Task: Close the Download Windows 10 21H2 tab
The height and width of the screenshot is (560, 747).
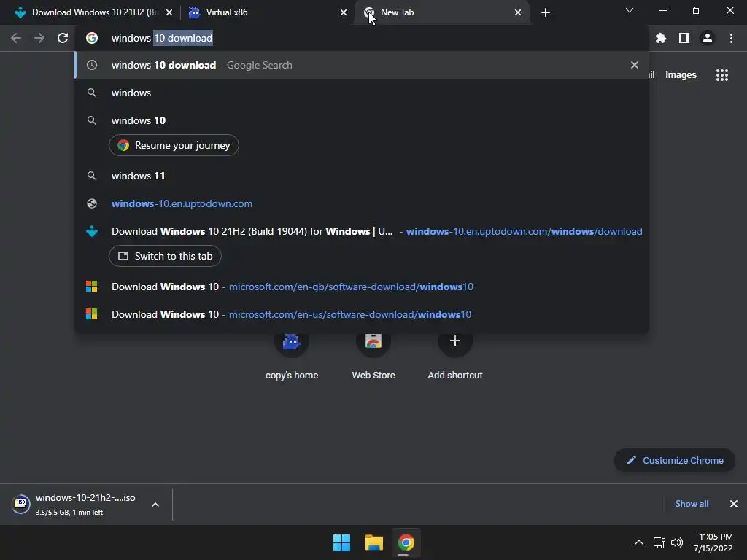Action: pos(169,12)
